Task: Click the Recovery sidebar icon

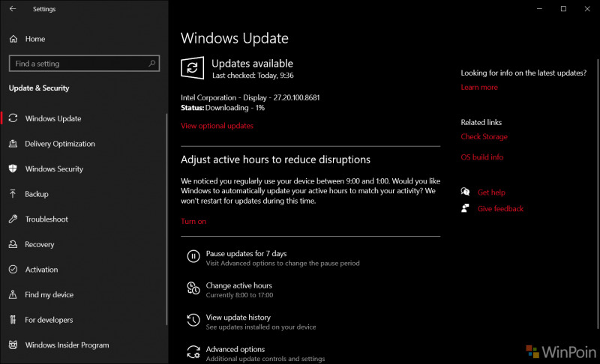Action: [x=13, y=244]
